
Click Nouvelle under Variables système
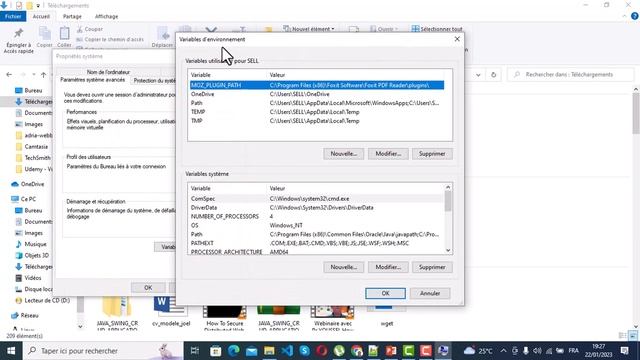pos(344,267)
